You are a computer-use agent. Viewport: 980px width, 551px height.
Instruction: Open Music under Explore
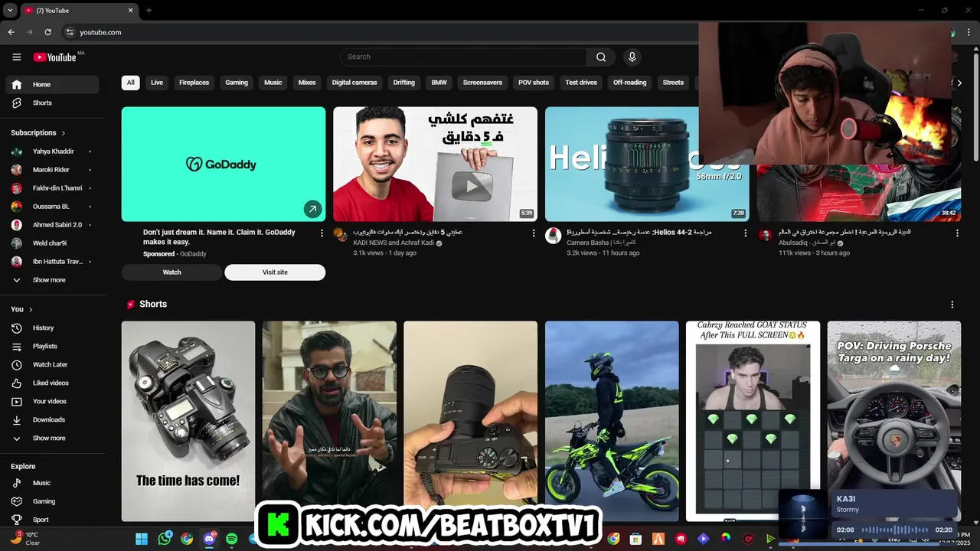pyautogui.click(x=52, y=483)
